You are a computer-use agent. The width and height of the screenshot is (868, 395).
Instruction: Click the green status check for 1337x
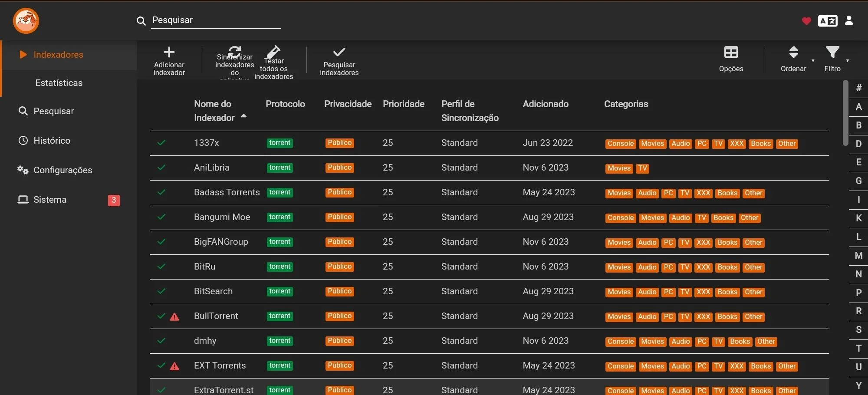point(161,143)
